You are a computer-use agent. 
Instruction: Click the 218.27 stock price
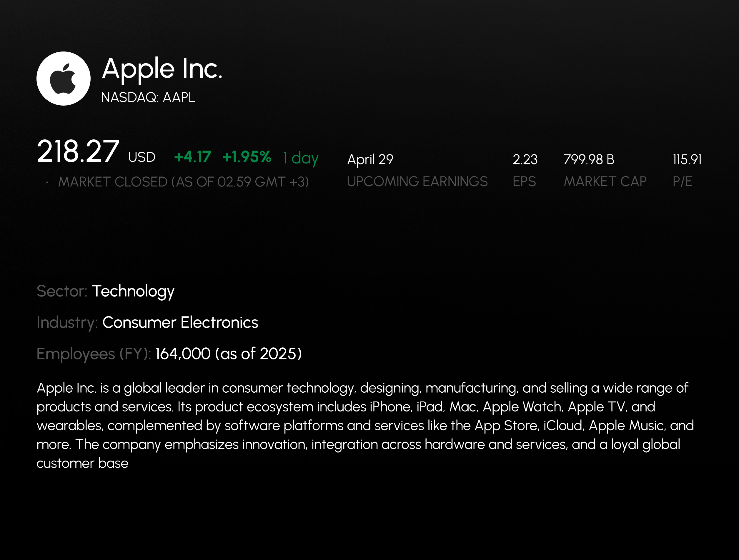click(x=78, y=152)
